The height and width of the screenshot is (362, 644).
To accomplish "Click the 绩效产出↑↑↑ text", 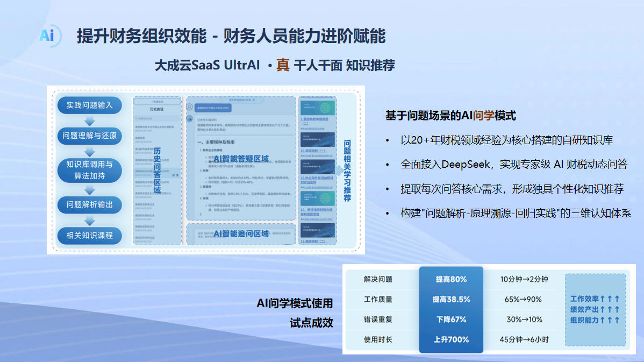I will pos(595,309).
